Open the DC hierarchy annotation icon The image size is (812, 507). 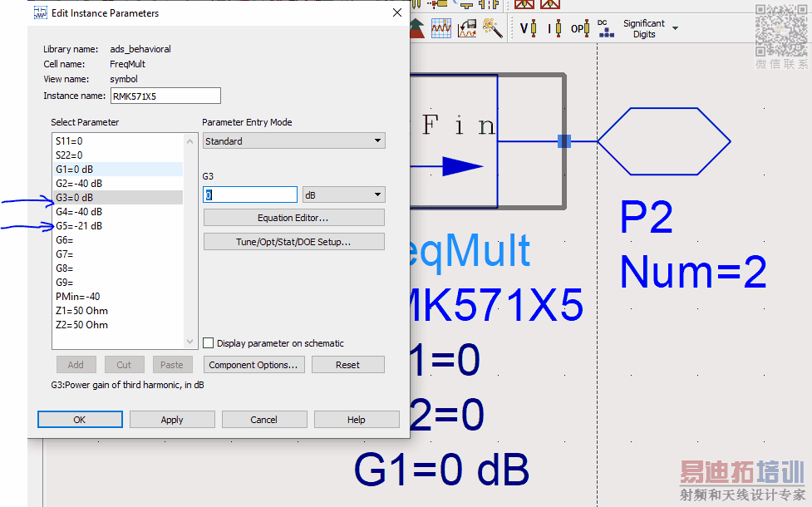click(605, 28)
